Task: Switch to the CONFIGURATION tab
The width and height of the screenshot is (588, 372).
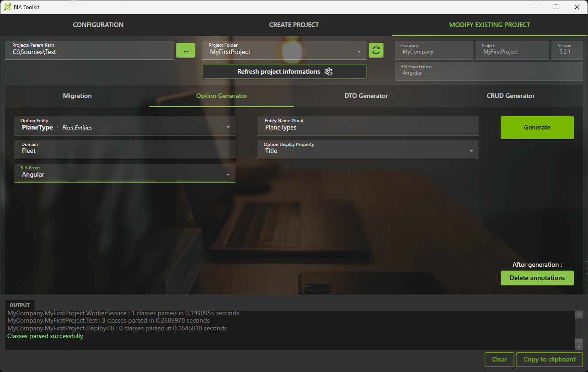Action: (98, 25)
